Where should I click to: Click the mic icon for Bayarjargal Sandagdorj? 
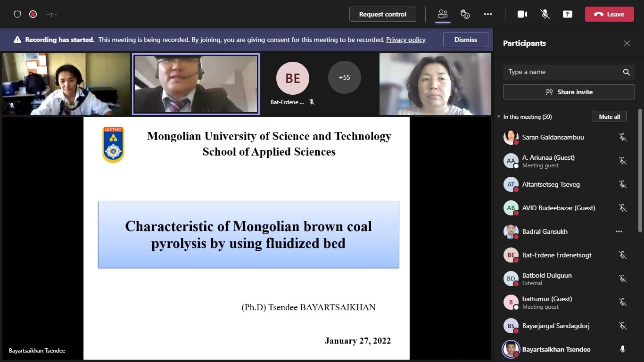point(623,326)
